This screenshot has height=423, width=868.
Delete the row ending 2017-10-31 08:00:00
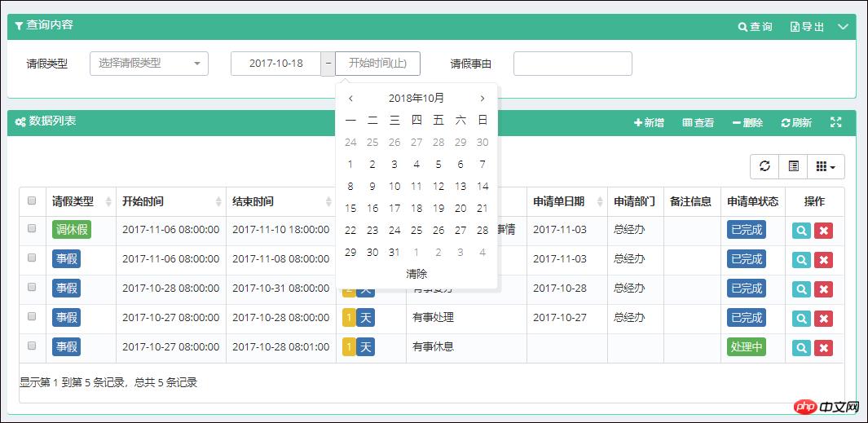pyautogui.click(x=823, y=289)
